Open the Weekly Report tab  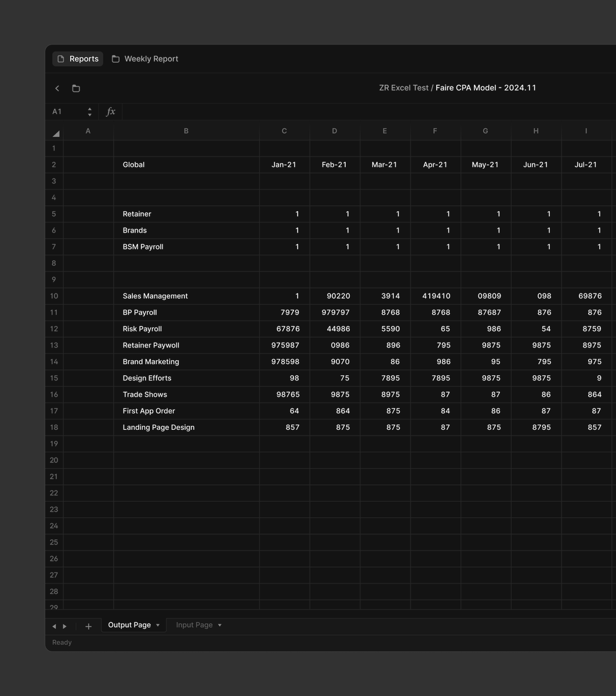click(145, 59)
